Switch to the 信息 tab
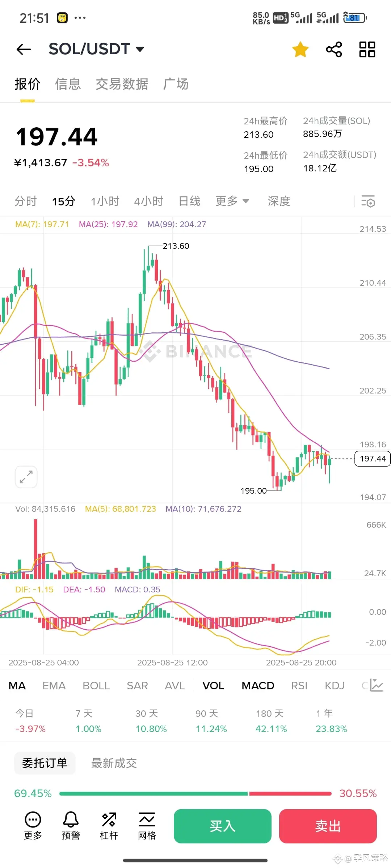The height and width of the screenshot is (868, 391). pos(68,84)
